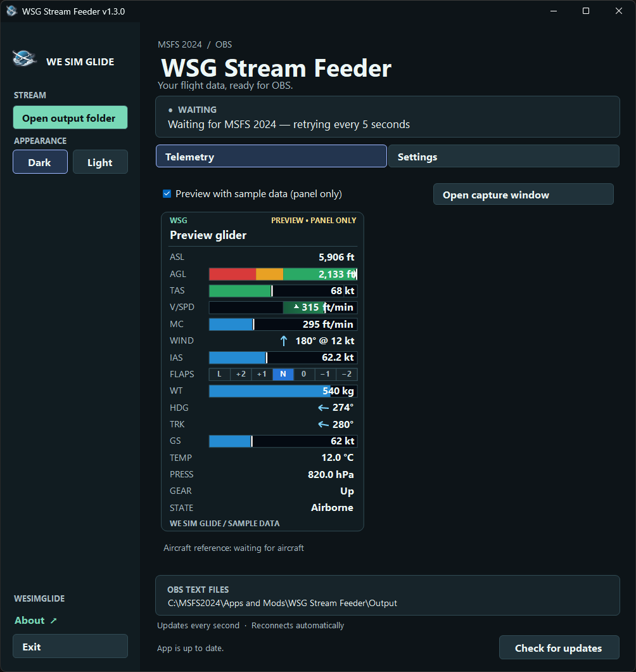Select flap position N
Viewport: 636px width, 672px height.
[283, 374]
